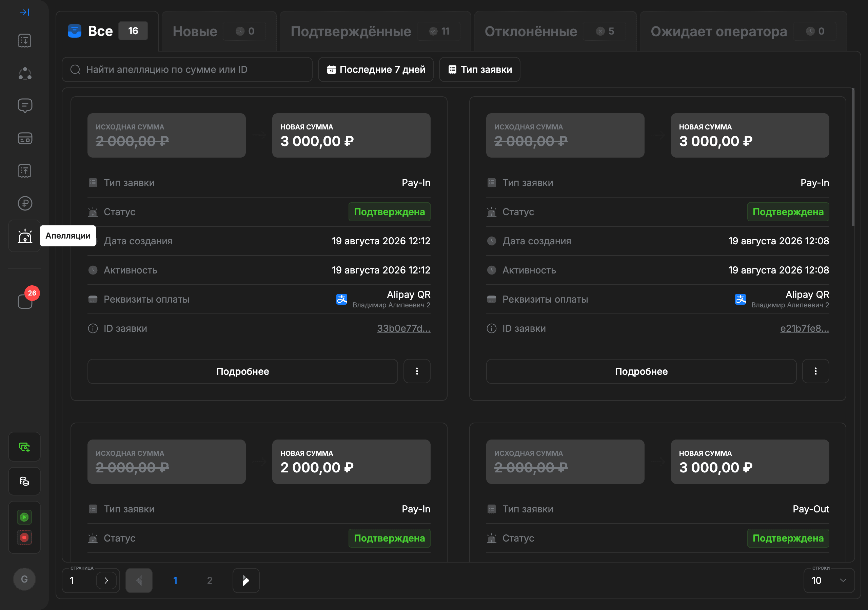The image size is (868, 610).
Task: Select page 2 in pagination
Action: coord(210,581)
